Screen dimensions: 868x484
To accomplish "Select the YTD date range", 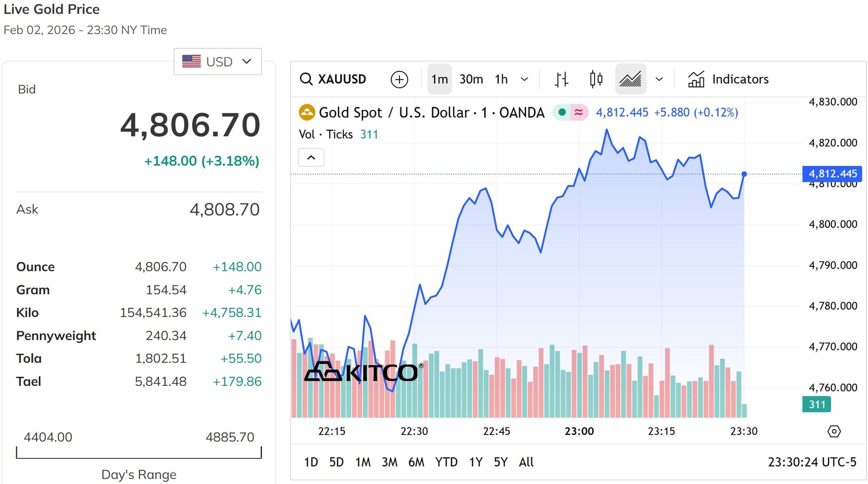I will pyautogui.click(x=446, y=462).
